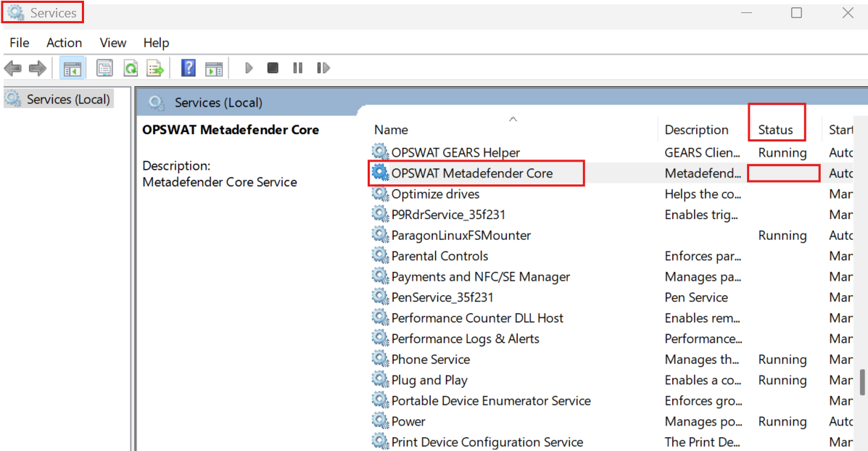Screen dimensions: 868x451
Task: Click gear icon of OPSWAT GEARS Helper
Action: point(380,152)
